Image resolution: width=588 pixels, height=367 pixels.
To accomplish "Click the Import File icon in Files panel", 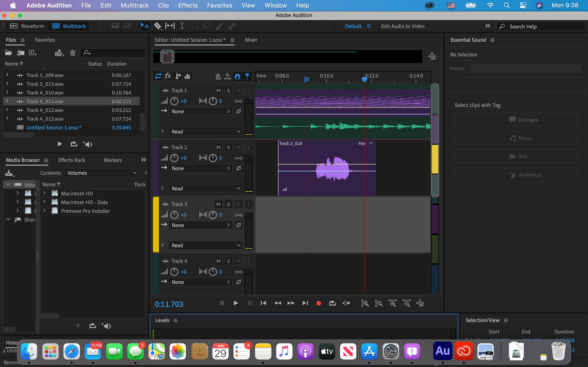I will [x=21, y=53].
